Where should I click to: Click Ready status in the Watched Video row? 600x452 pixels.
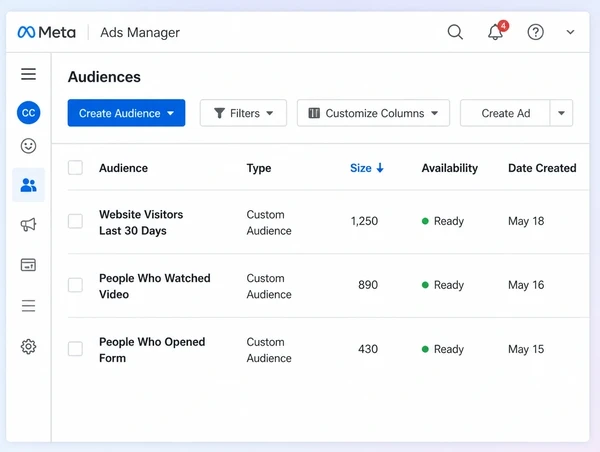pos(443,285)
